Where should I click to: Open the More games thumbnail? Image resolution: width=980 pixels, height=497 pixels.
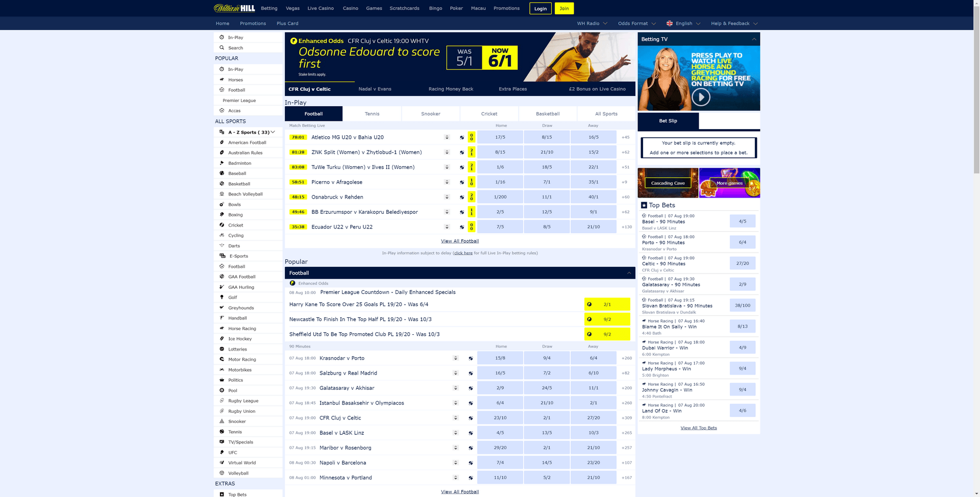(x=729, y=183)
